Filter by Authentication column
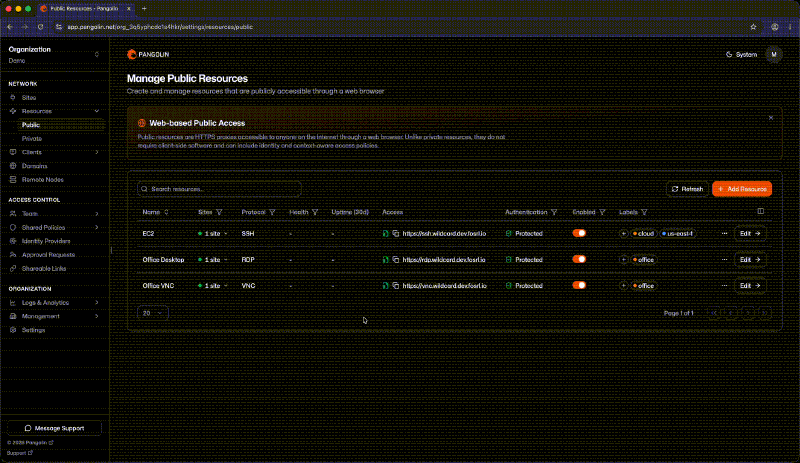 click(x=554, y=212)
